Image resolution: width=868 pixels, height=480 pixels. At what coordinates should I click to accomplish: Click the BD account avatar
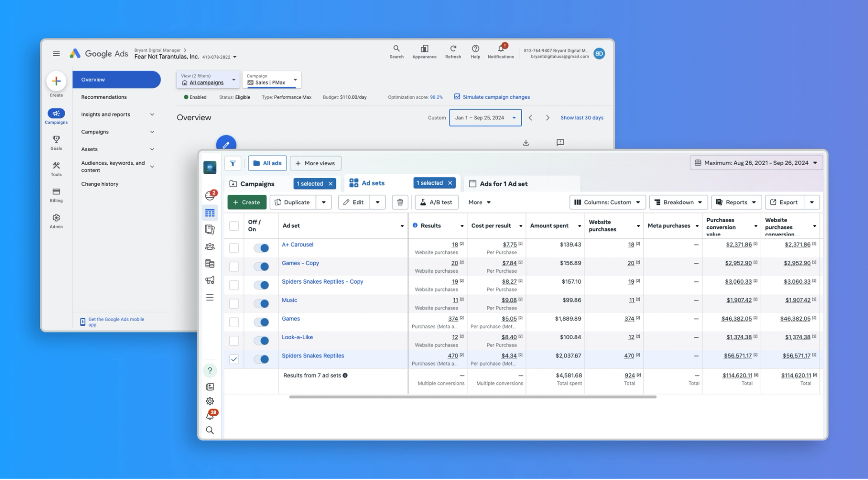click(599, 53)
